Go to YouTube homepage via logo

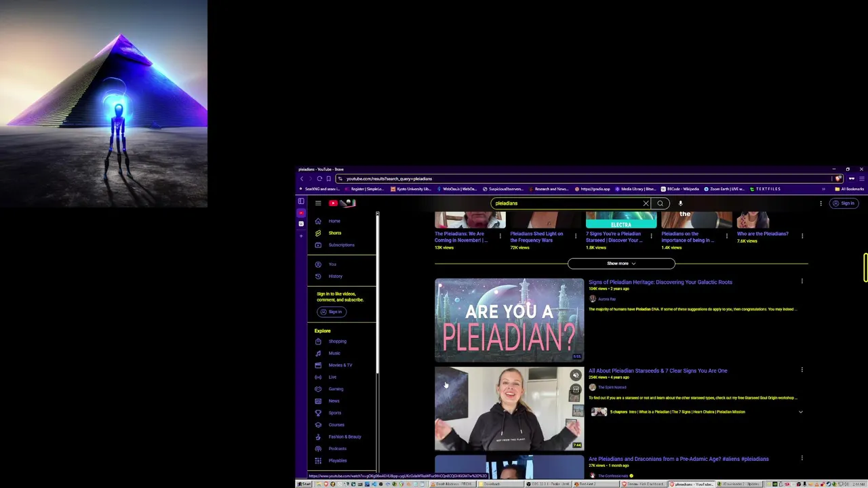[342, 203]
